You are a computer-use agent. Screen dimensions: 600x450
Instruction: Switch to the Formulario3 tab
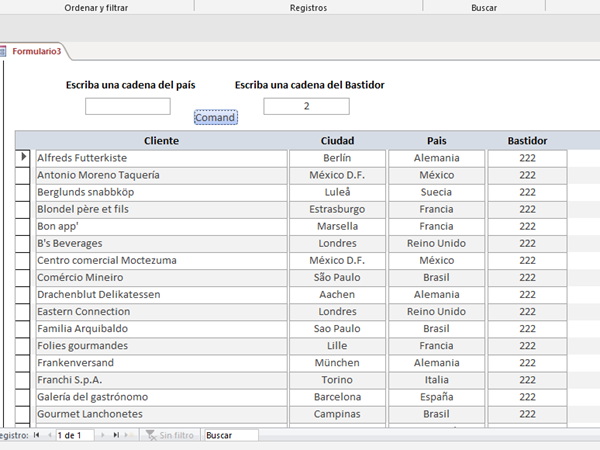click(x=36, y=51)
